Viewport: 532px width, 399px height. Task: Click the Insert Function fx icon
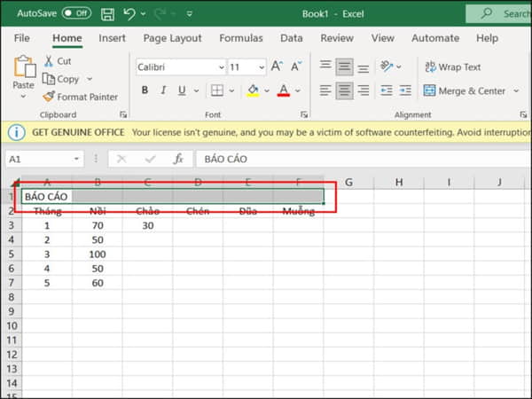[x=178, y=159]
